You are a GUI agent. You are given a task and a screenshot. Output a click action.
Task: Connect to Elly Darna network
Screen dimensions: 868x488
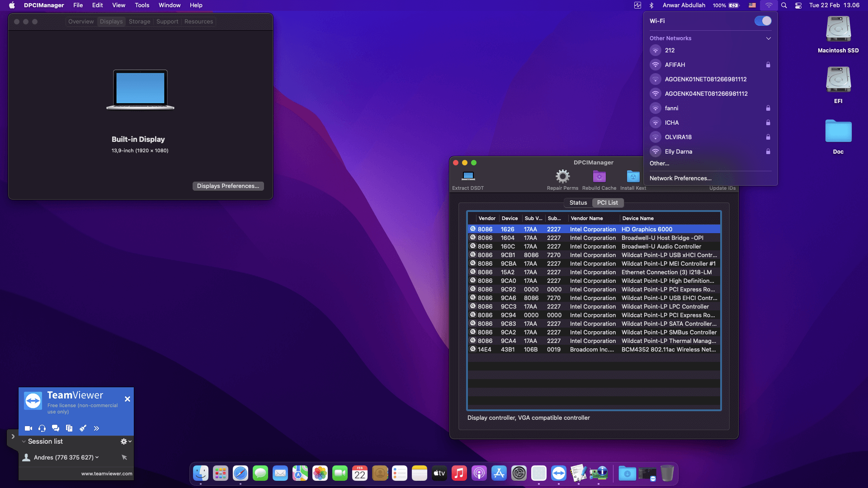click(x=710, y=151)
